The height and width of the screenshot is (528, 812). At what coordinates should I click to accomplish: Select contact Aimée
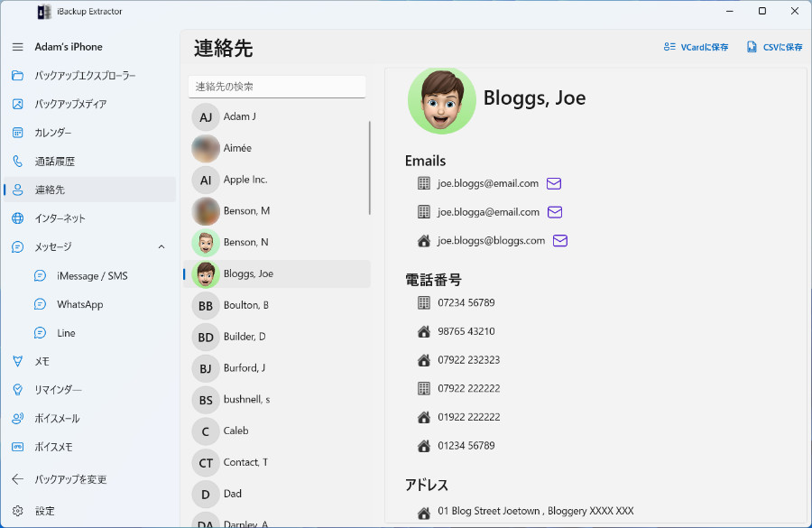[277, 148]
